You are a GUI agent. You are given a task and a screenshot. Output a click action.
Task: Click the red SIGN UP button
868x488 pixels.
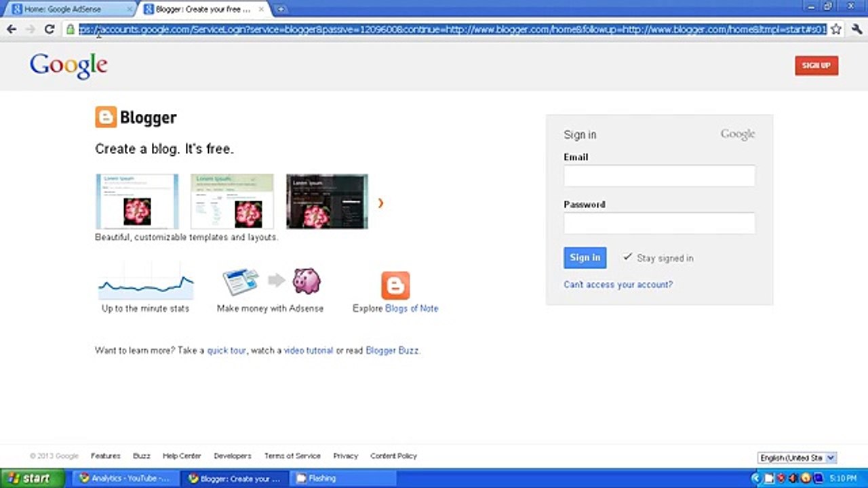pos(816,65)
